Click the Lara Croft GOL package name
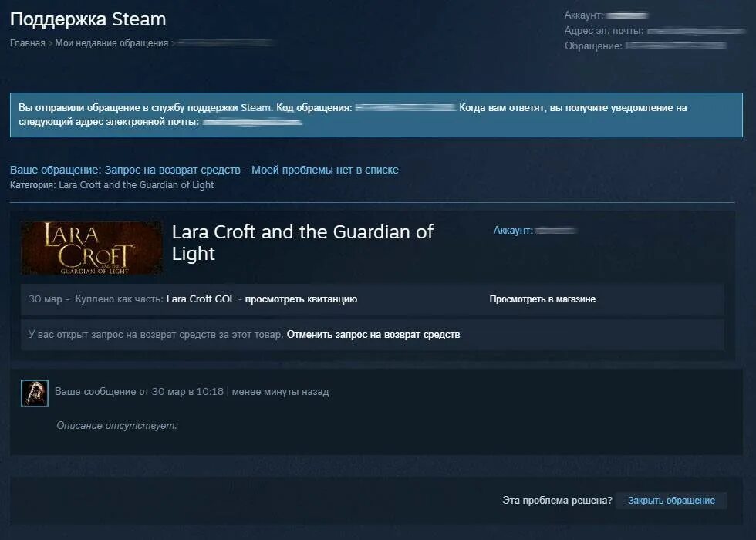Screen dimensions: 756x540 pyautogui.click(x=201, y=299)
